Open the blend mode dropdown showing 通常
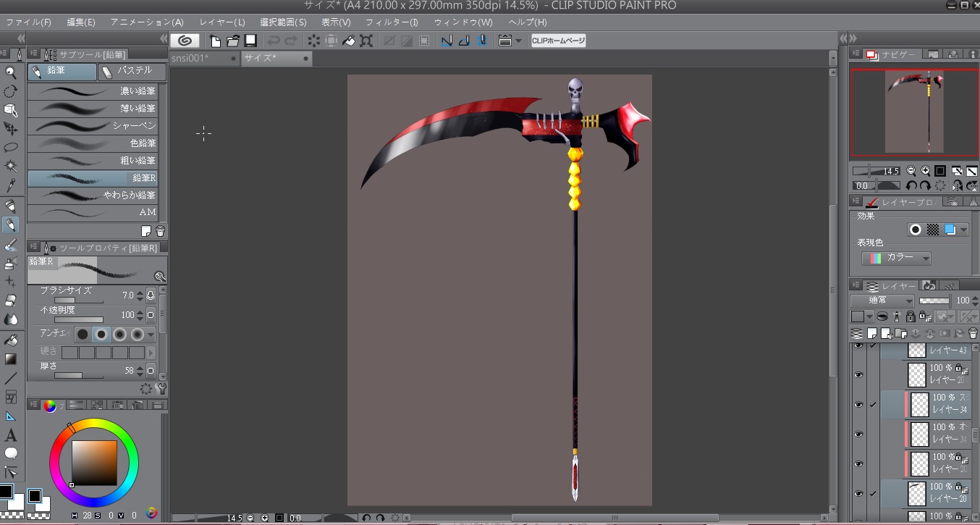 882,301
